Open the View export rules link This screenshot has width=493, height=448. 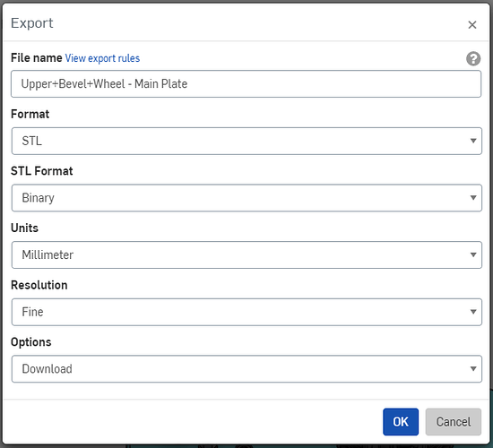[x=102, y=58]
